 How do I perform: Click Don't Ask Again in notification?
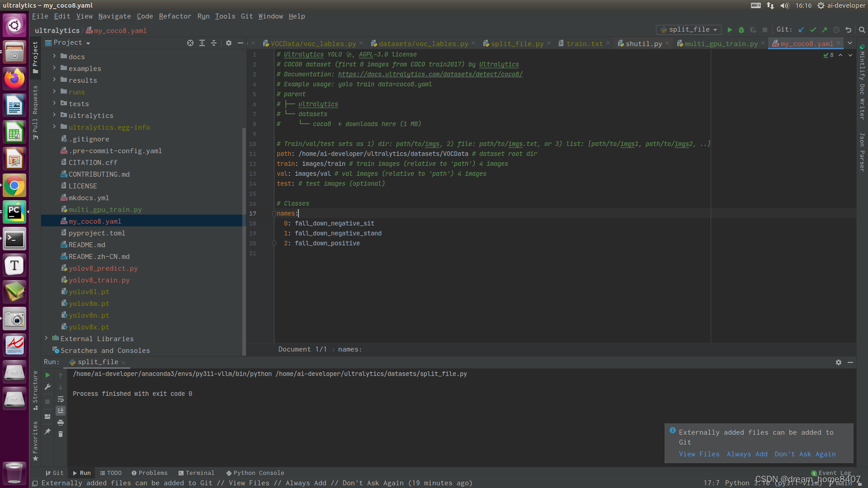coord(805,454)
